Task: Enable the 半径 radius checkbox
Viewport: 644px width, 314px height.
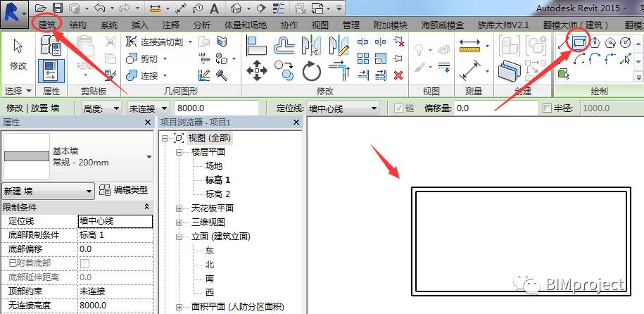Action: point(547,108)
